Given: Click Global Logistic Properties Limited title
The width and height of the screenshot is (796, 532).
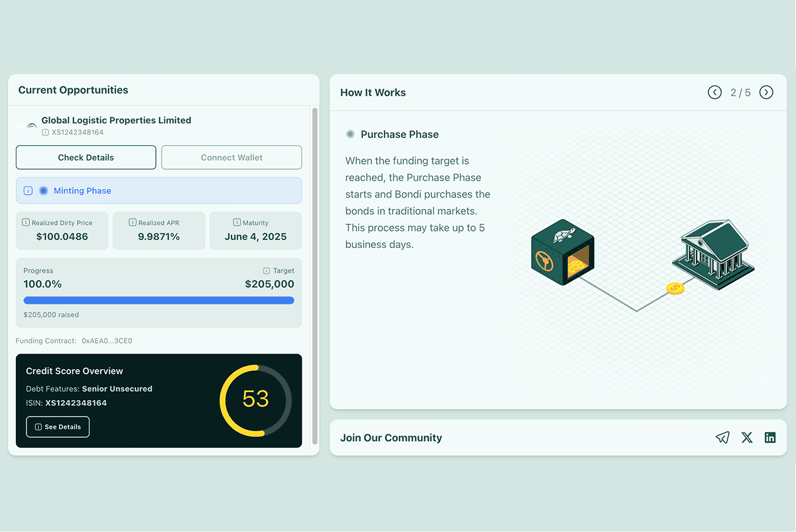Looking at the screenshot, I should click(116, 120).
